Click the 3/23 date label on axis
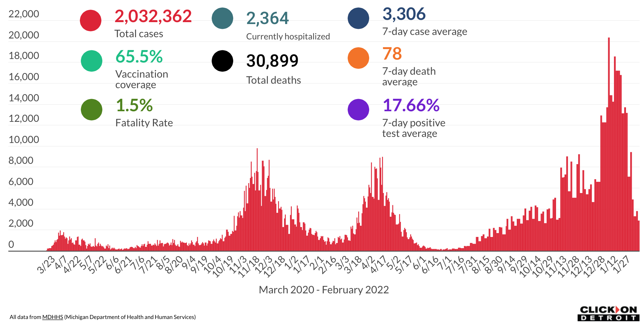644x327 pixels. [47, 265]
